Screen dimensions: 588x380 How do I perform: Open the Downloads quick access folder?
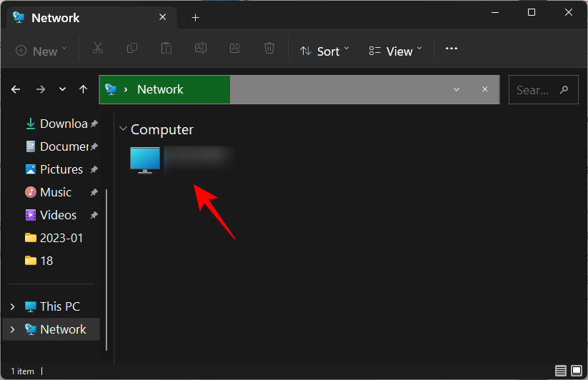(x=63, y=124)
